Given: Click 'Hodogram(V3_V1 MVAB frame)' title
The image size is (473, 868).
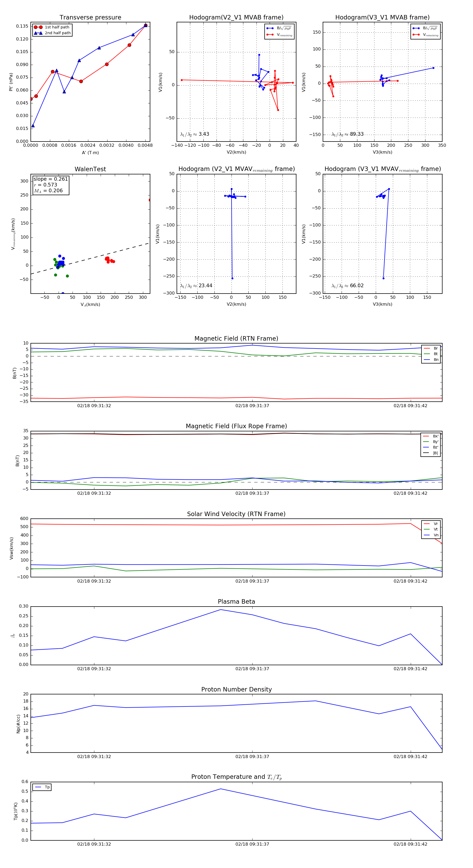Looking at the screenshot, I should pyautogui.click(x=382, y=18).
